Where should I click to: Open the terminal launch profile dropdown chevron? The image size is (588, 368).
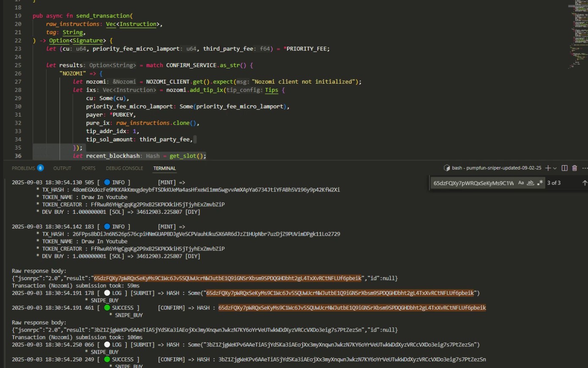pyautogui.click(x=555, y=168)
